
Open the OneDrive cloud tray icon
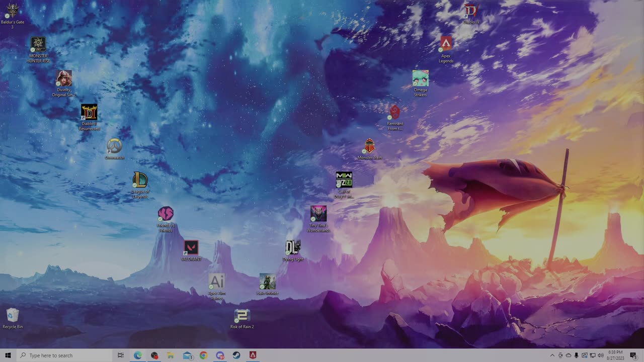(x=569, y=355)
